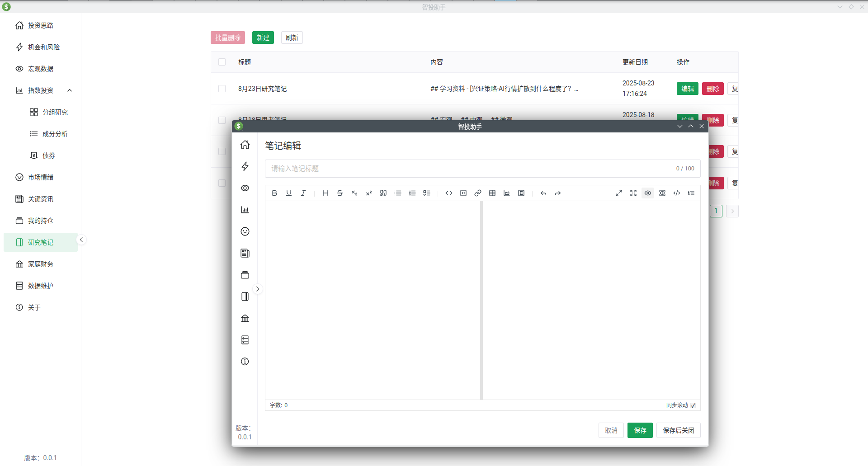Viewport: 868px width, 466px height.
Task: Redo the edit in editor toolbar
Action: click(x=558, y=193)
